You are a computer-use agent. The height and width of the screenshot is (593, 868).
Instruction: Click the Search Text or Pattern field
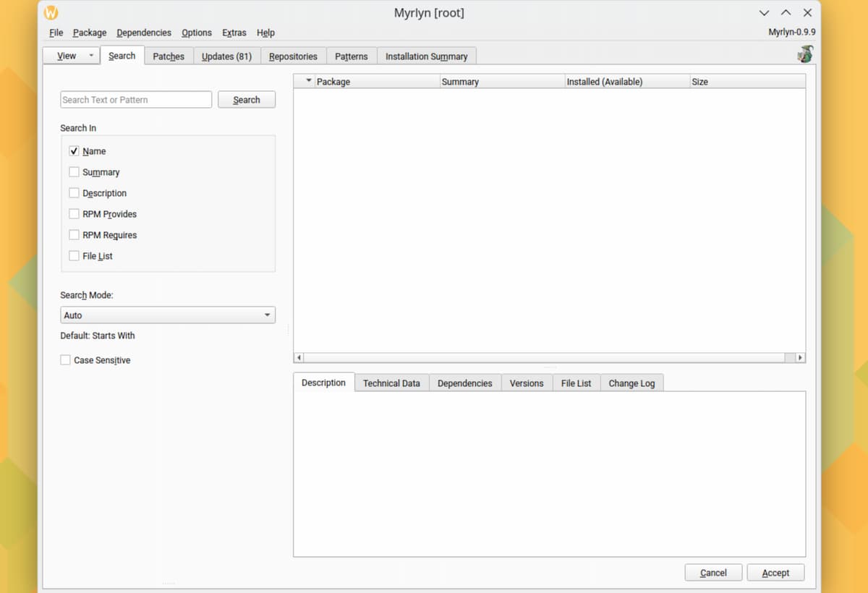(136, 100)
